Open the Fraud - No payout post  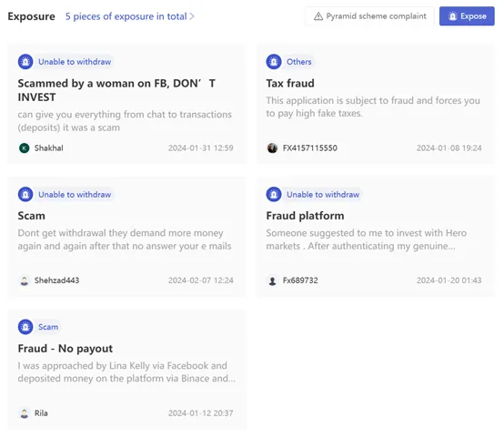click(66, 349)
